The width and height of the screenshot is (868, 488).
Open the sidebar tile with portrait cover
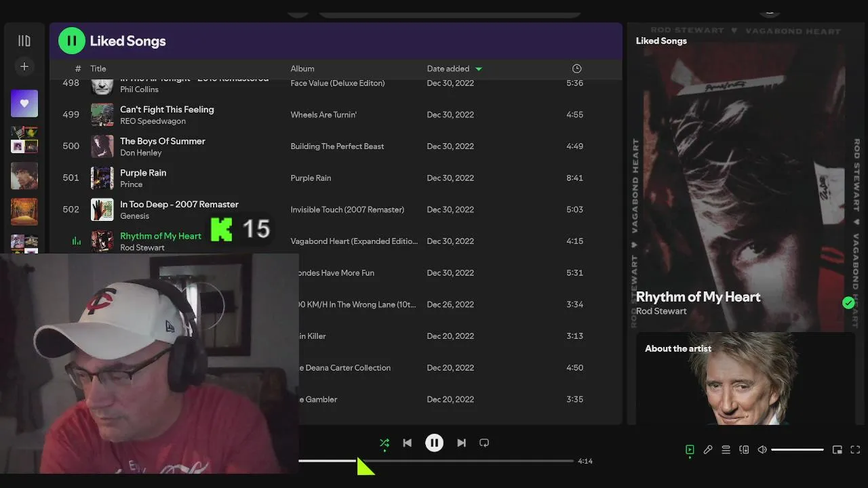click(x=24, y=176)
